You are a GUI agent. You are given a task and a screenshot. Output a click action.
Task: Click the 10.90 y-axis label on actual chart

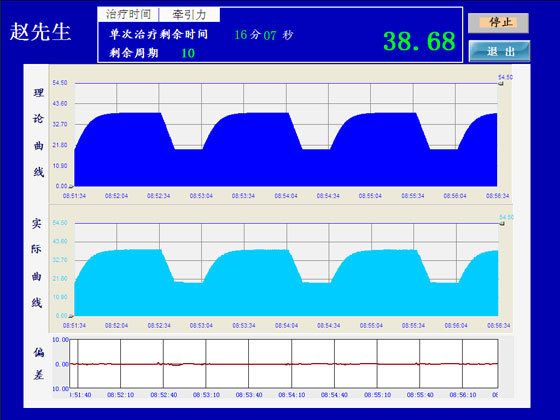click(x=60, y=297)
